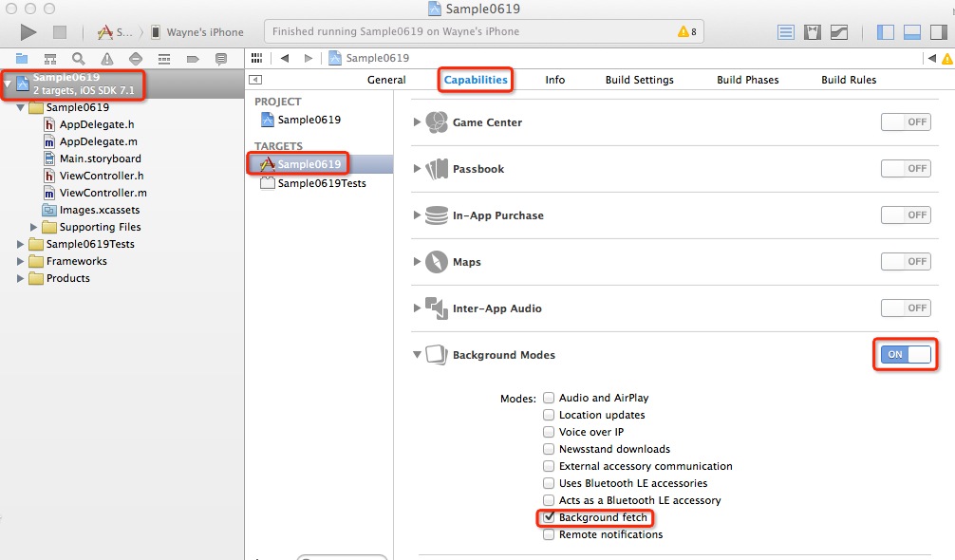This screenshot has width=955, height=560.
Task: Open the General tab
Action: click(x=386, y=80)
